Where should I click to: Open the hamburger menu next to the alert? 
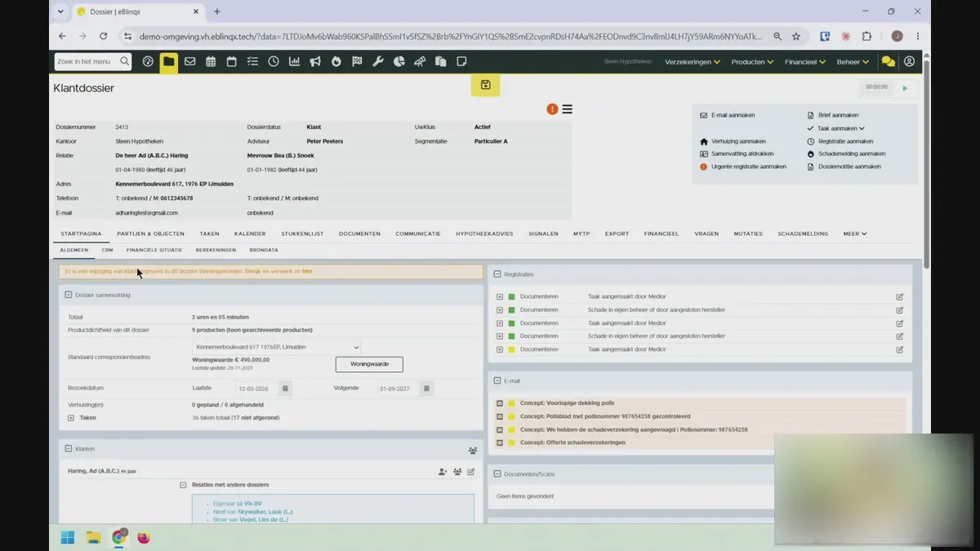point(567,109)
